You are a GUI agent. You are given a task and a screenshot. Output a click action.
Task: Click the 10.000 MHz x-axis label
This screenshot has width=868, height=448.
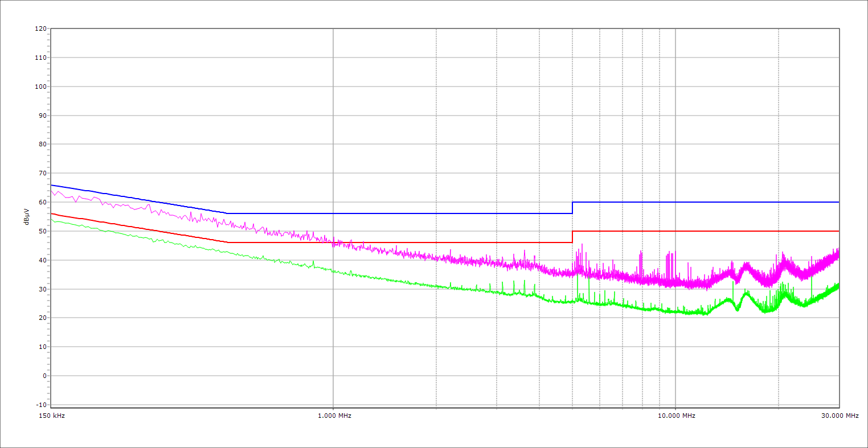click(677, 416)
